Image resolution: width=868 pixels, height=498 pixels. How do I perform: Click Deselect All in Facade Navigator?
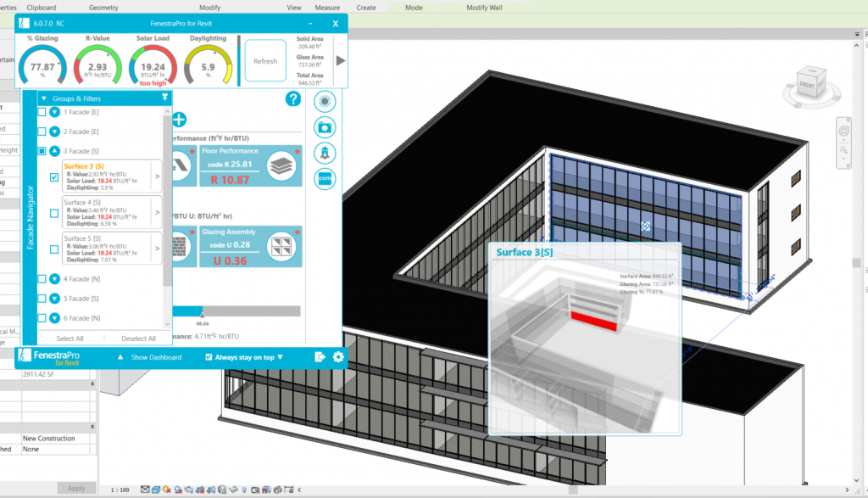[x=138, y=339]
